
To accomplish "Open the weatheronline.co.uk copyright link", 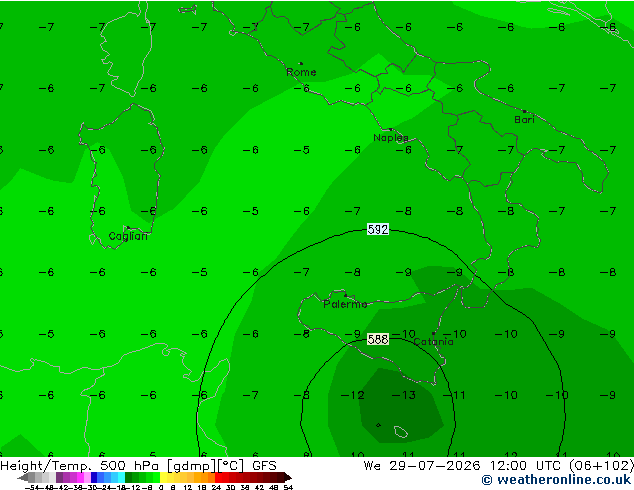I will point(556,480).
